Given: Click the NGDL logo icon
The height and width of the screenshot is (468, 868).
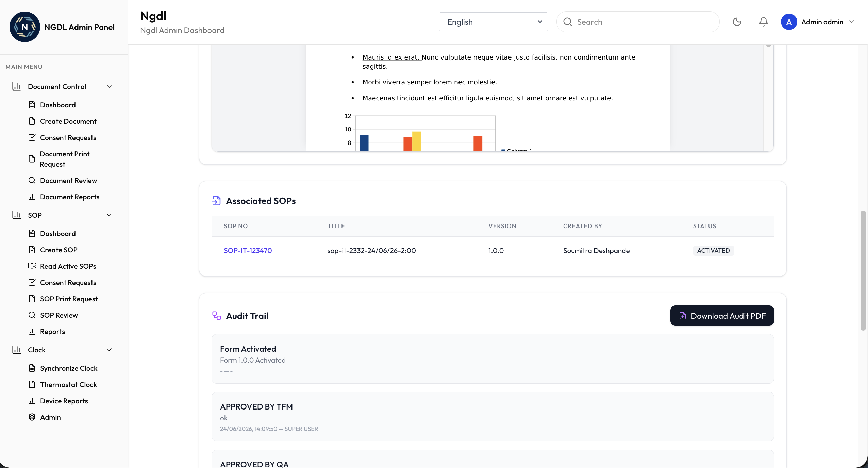Looking at the screenshot, I should pyautogui.click(x=24, y=27).
